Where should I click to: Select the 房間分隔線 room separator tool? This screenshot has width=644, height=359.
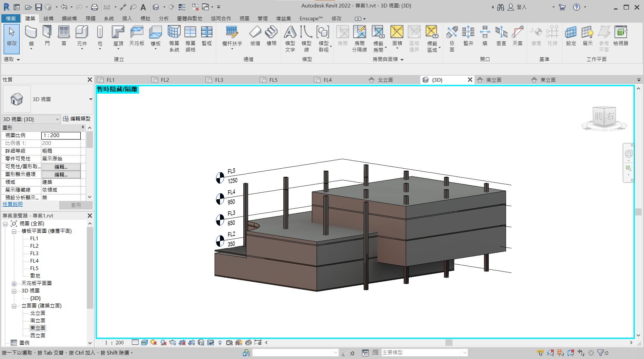tap(359, 38)
